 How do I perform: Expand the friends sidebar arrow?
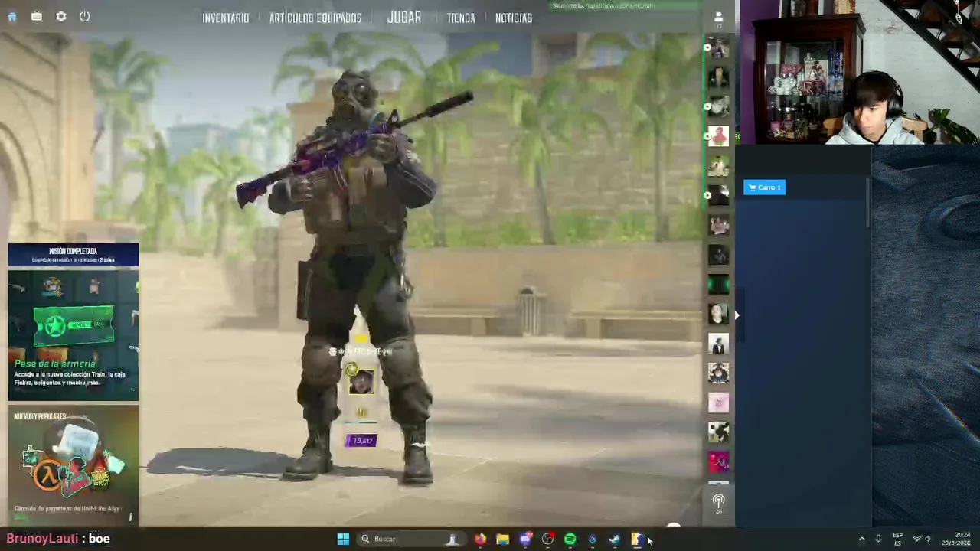click(737, 315)
